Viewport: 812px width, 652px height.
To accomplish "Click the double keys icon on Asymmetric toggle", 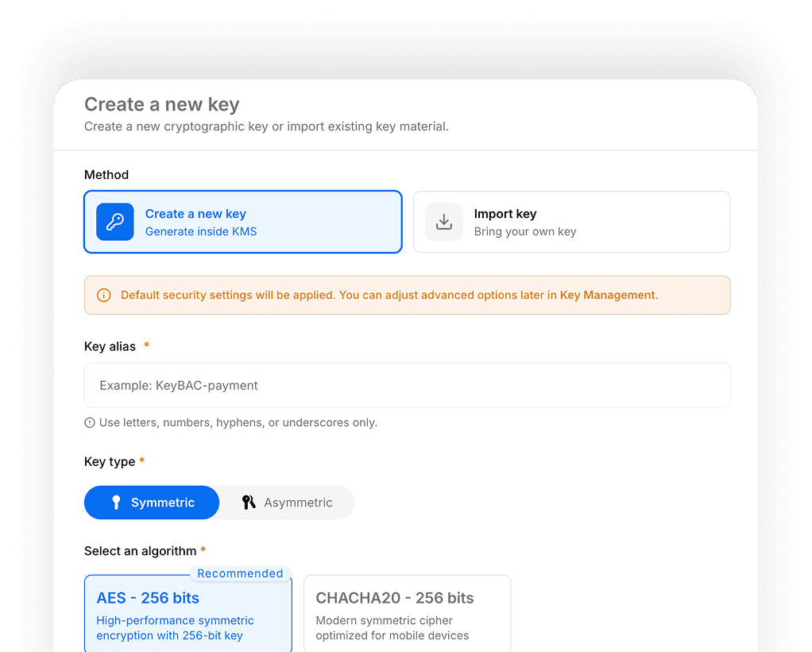I will 249,503.
